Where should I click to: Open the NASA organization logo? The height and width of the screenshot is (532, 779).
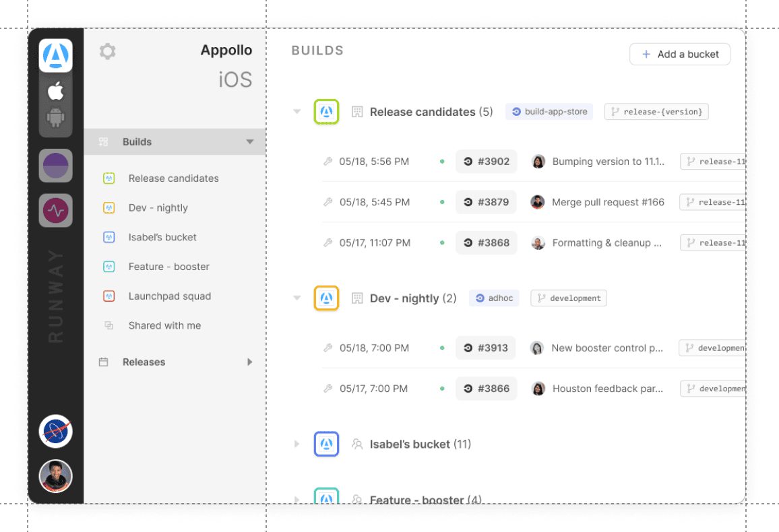(x=56, y=431)
